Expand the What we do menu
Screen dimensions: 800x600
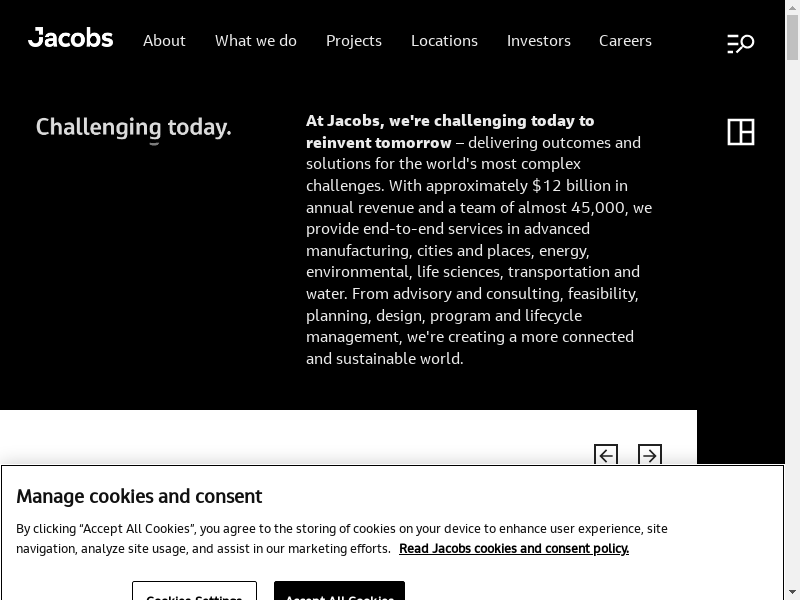[x=256, y=41]
